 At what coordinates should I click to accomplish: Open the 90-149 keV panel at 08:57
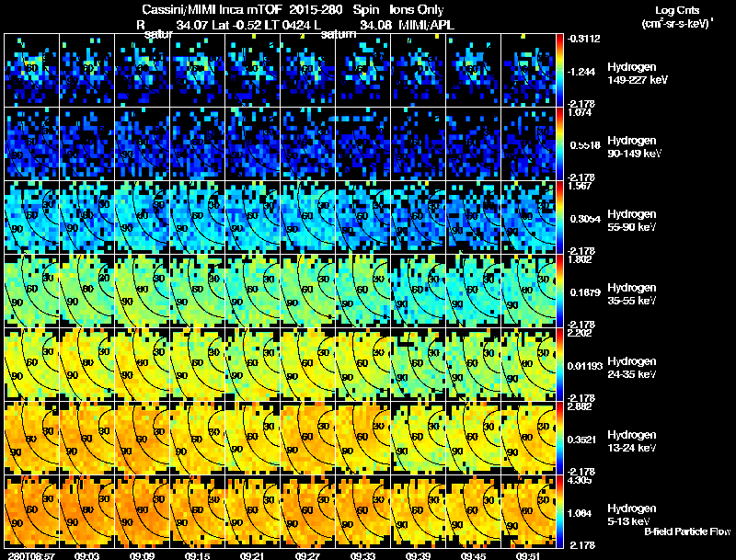pyautogui.click(x=31, y=143)
